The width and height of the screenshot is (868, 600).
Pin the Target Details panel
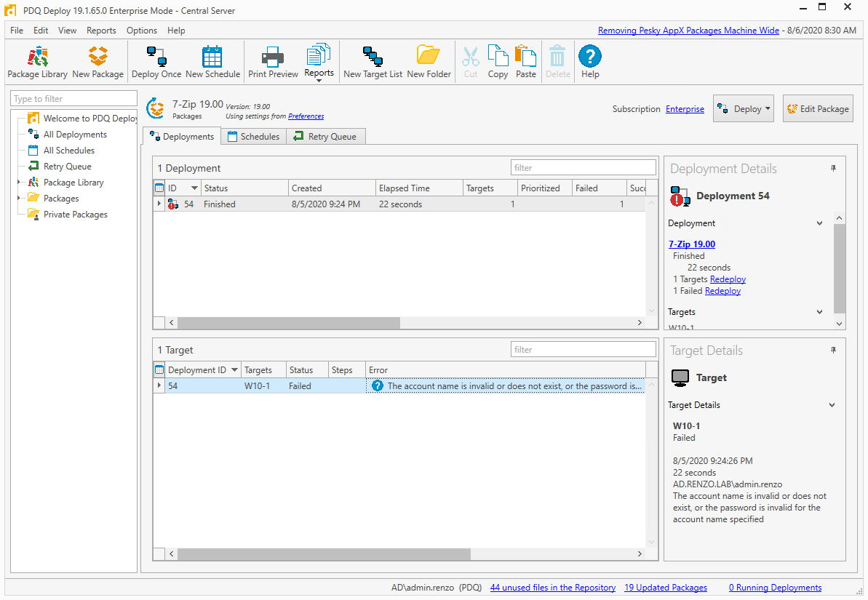pos(833,350)
